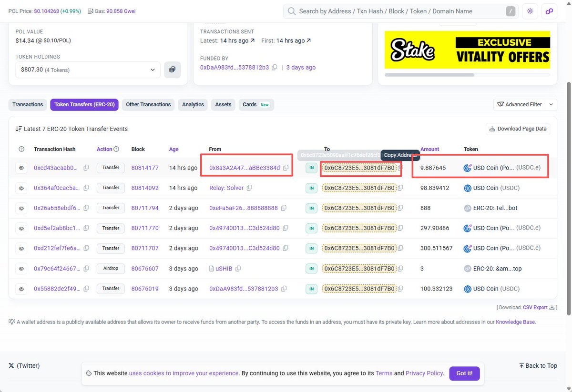
Task: Click the ad banner horizontal progress bar
Action: [x=429, y=74]
